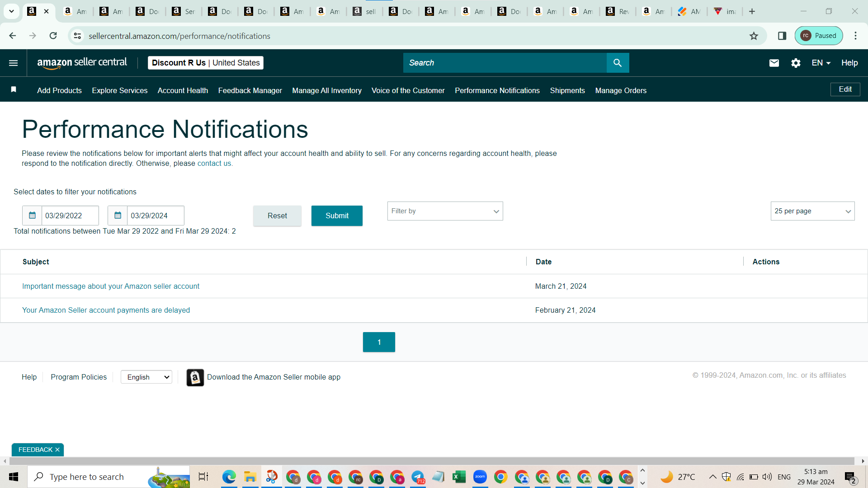Open the English footer language selector

(x=146, y=377)
